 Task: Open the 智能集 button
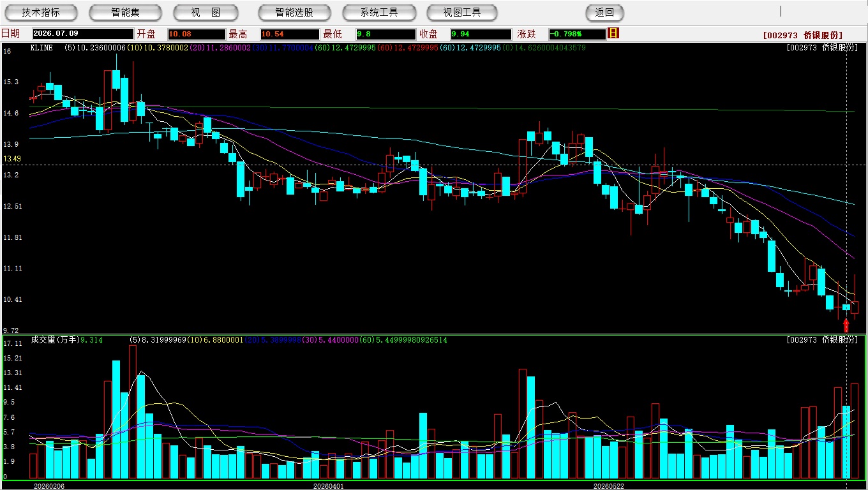[125, 12]
